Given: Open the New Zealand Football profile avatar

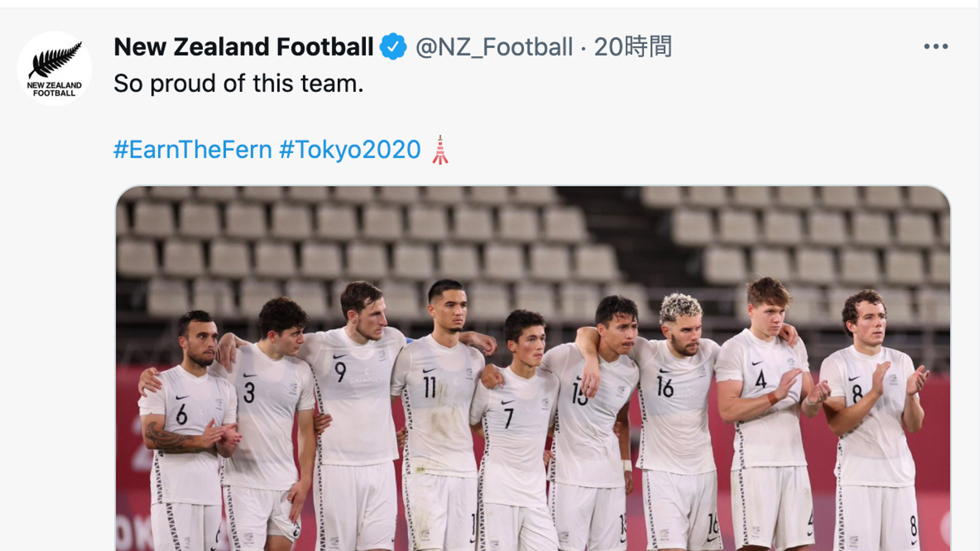Looking at the screenshot, I should coord(55,69).
